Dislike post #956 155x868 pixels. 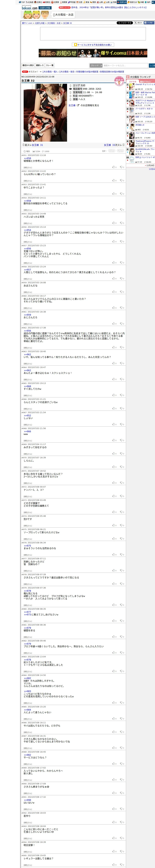click(122, 242)
